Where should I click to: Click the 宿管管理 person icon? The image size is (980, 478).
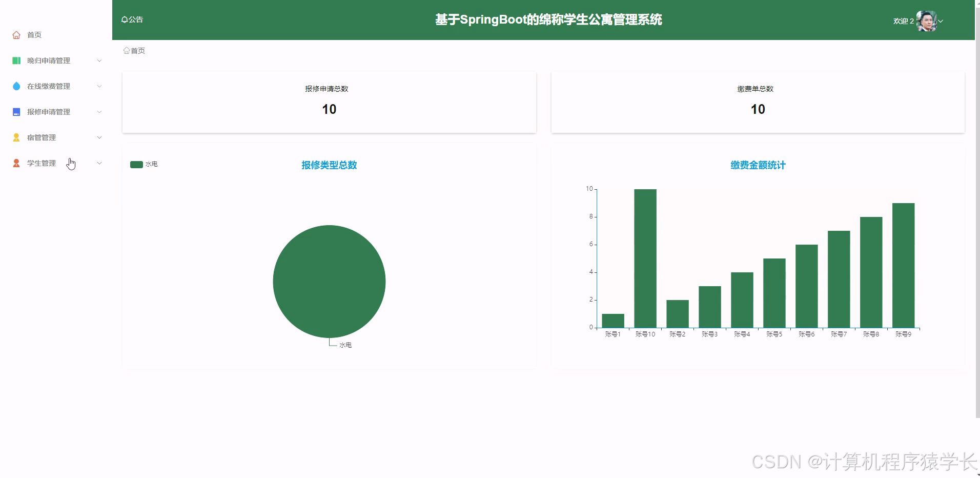[16, 137]
